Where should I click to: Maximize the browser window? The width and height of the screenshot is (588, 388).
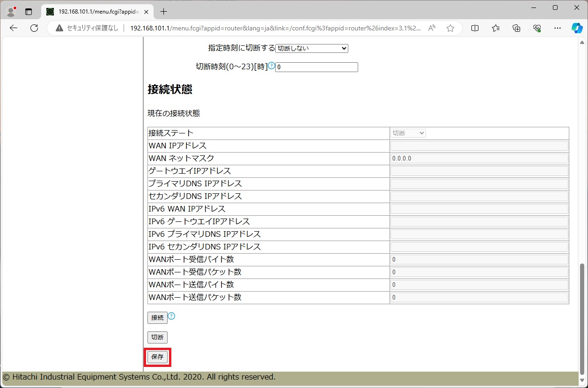point(555,7)
